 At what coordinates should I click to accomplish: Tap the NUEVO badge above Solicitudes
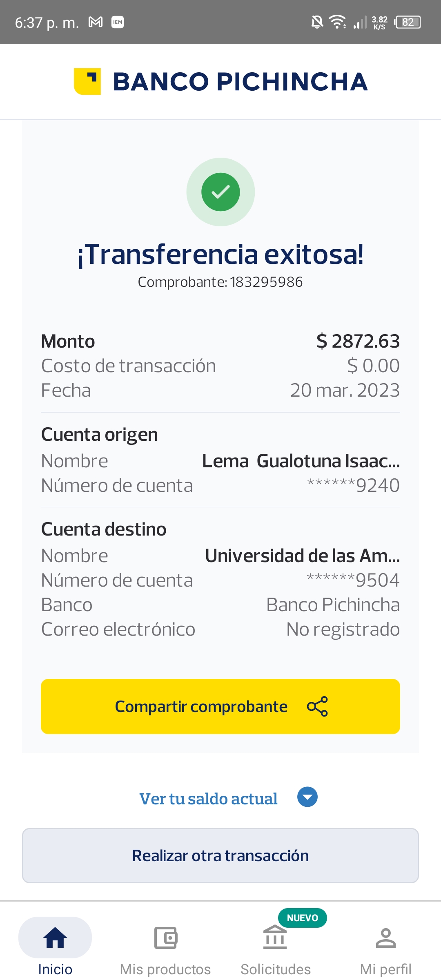[302, 918]
